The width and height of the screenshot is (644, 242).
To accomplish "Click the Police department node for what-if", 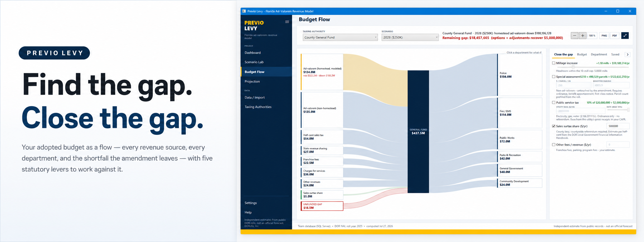I will pos(519,75).
